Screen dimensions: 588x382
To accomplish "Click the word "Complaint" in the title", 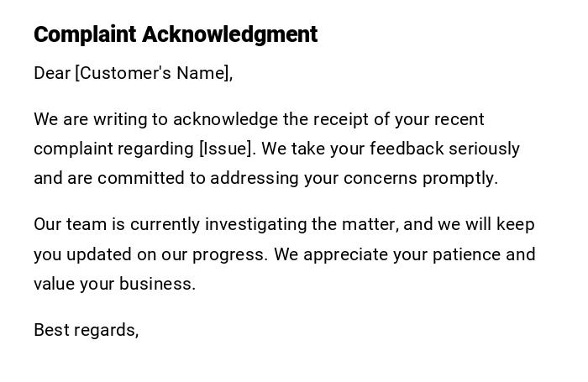I will [85, 34].
